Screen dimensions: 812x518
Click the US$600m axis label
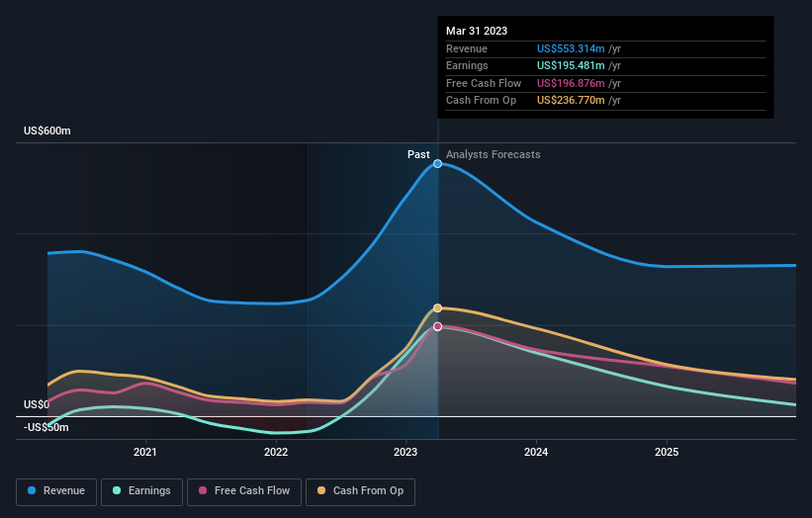tap(47, 130)
